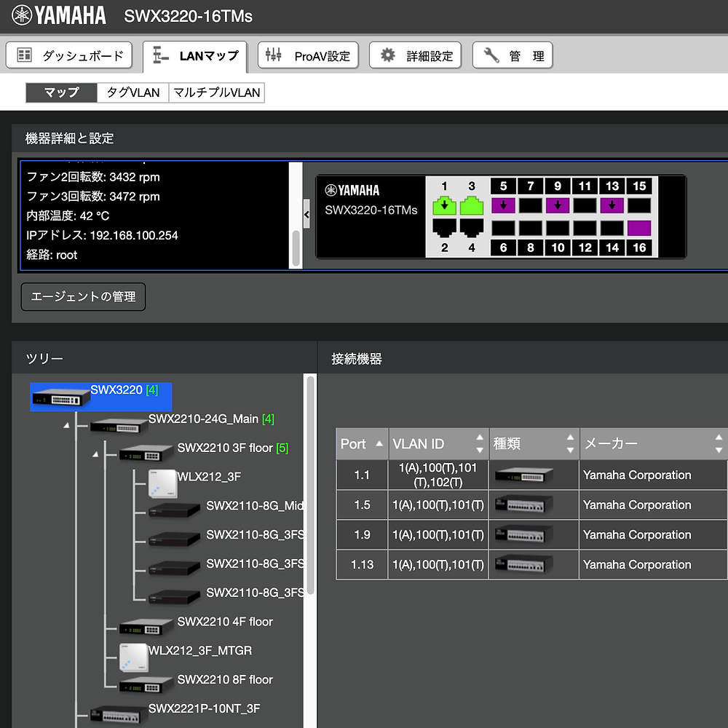
Task: Collapse the device info panel arrow
Action: click(306, 214)
